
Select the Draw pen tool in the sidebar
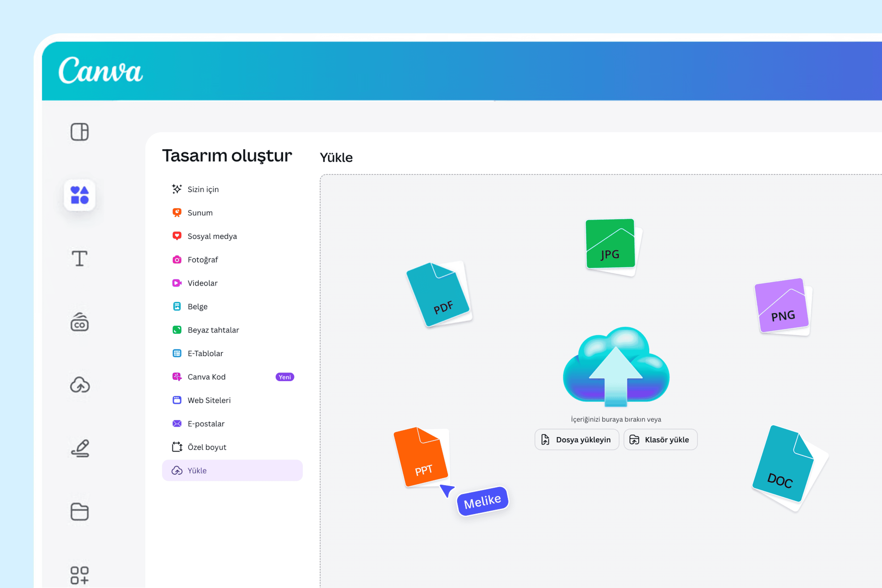80,448
